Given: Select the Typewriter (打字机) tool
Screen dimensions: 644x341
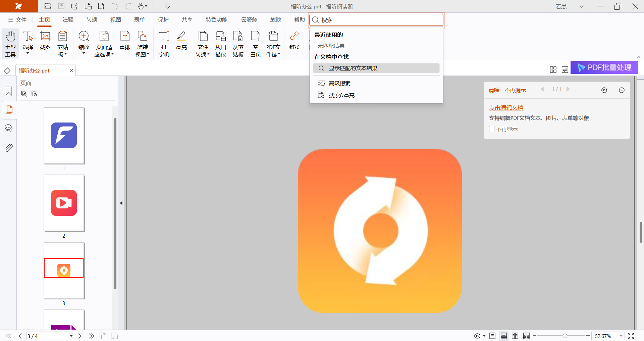Looking at the screenshot, I should pyautogui.click(x=164, y=44).
